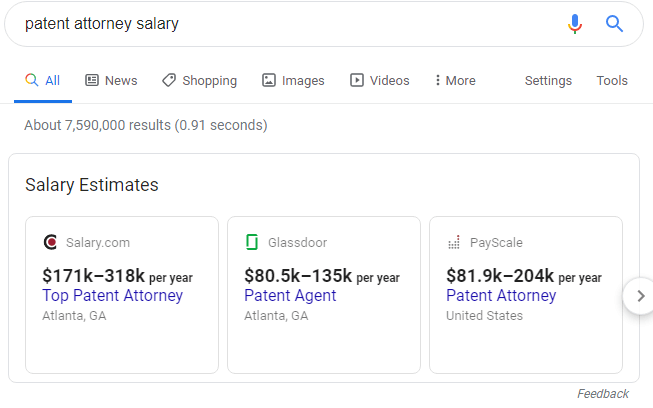This screenshot has width=653, height=408.
Task: Click the green Glassdoor logo icon
Action: (x=252, y=242)
